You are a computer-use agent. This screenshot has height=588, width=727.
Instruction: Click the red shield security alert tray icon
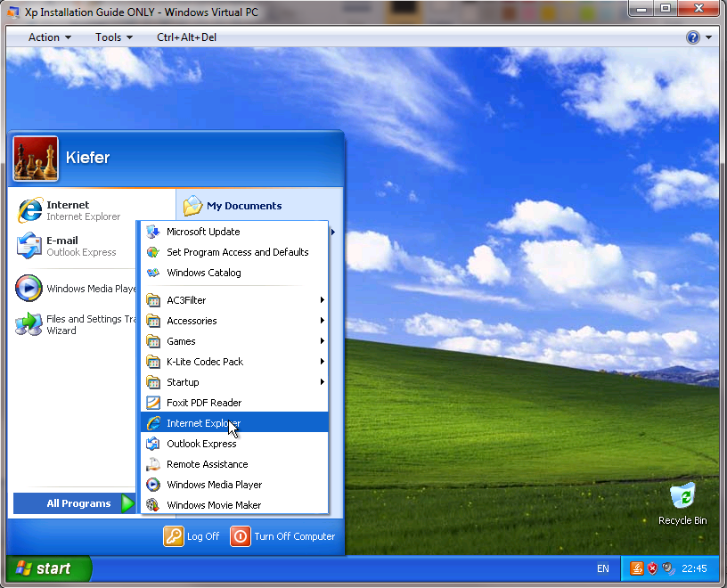652,568
